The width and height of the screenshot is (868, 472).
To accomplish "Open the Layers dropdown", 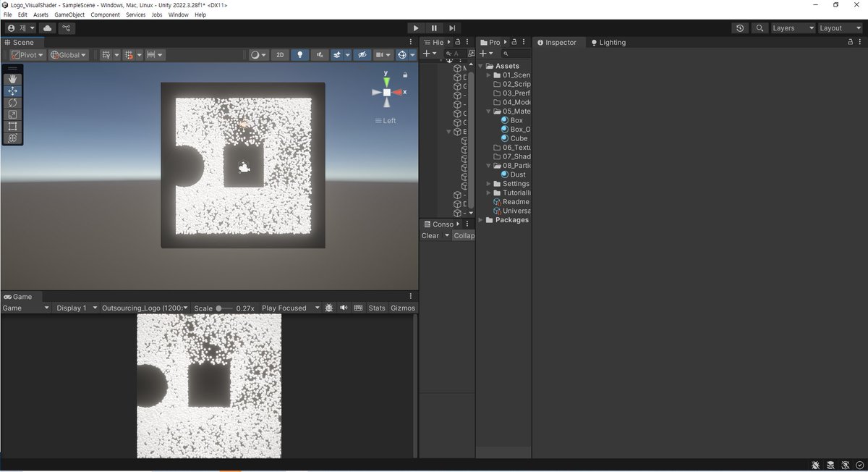I will pos(793,28).
